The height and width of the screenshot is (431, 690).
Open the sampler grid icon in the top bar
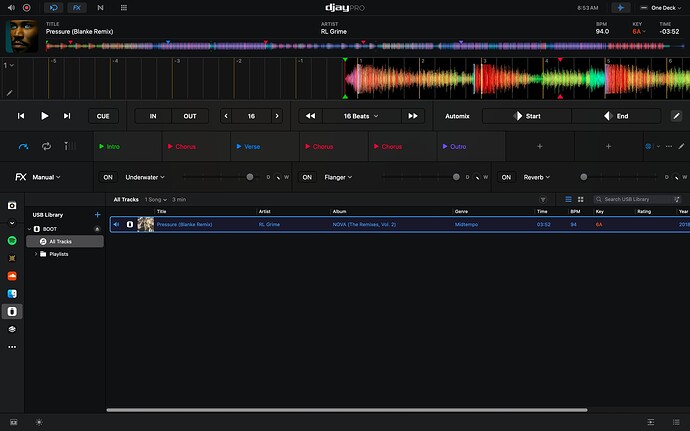(x=124, y=7)
